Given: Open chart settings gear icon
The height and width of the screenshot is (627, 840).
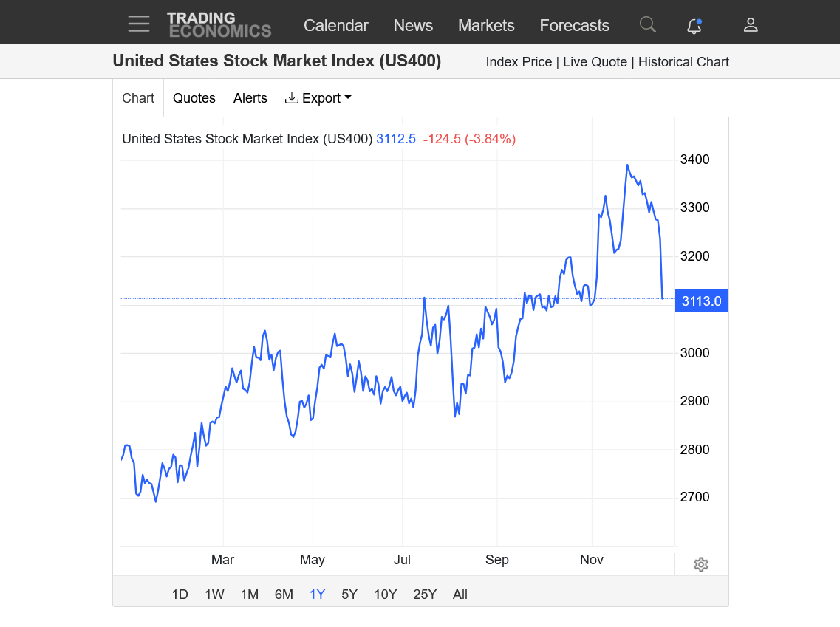Looking at the screenshot, I should tap(701, 565).
